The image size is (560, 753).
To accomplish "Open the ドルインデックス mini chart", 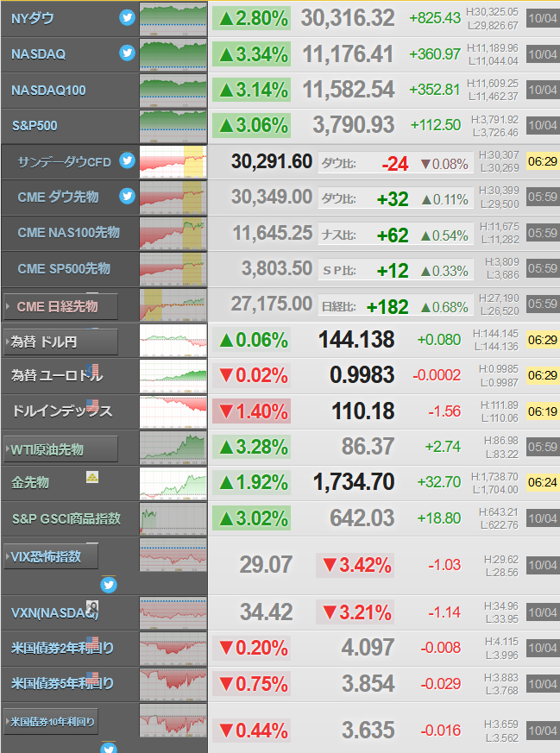I will point(173,411).
